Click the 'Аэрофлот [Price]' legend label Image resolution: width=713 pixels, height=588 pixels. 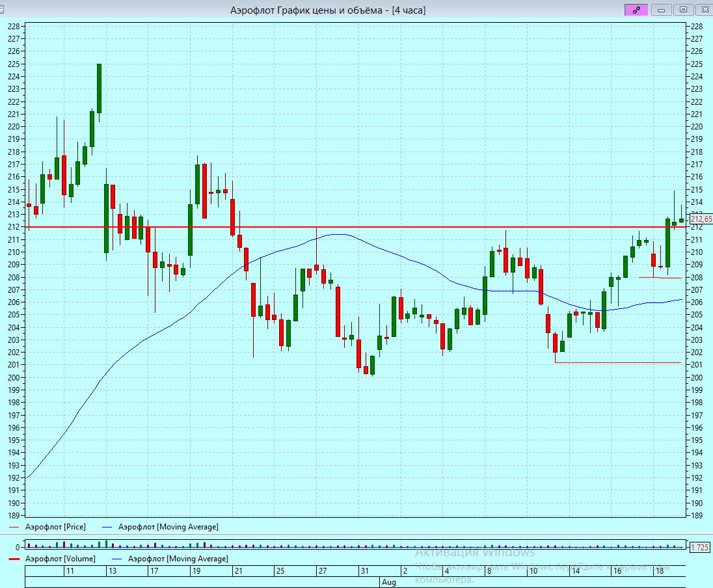tap(55, 527)
